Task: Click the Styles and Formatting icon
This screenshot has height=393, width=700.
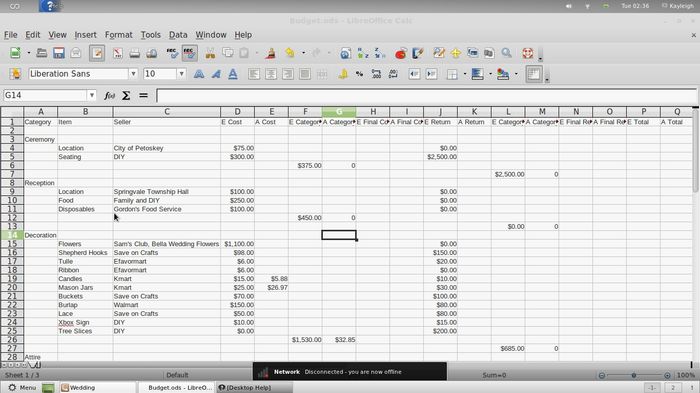Action: tap(15, 74)
